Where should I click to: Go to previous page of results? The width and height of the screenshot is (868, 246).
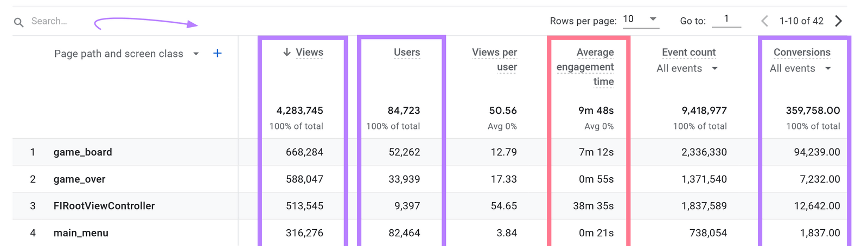764,21
